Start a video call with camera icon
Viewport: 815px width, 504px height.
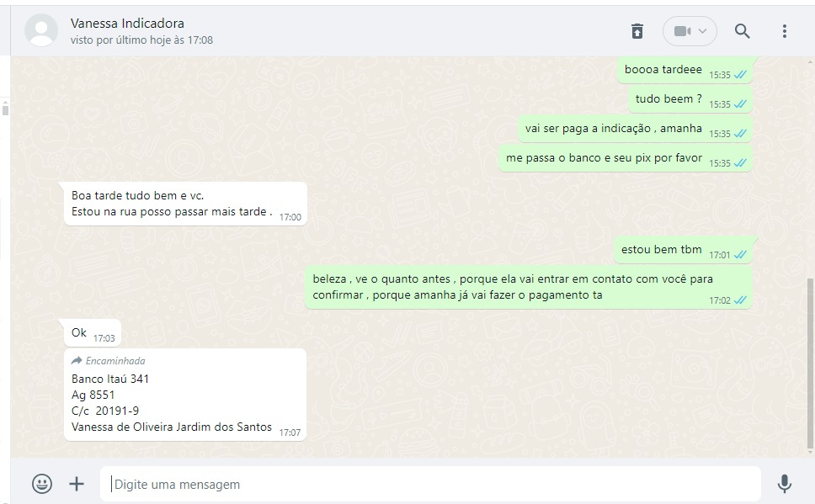point(682,31)
